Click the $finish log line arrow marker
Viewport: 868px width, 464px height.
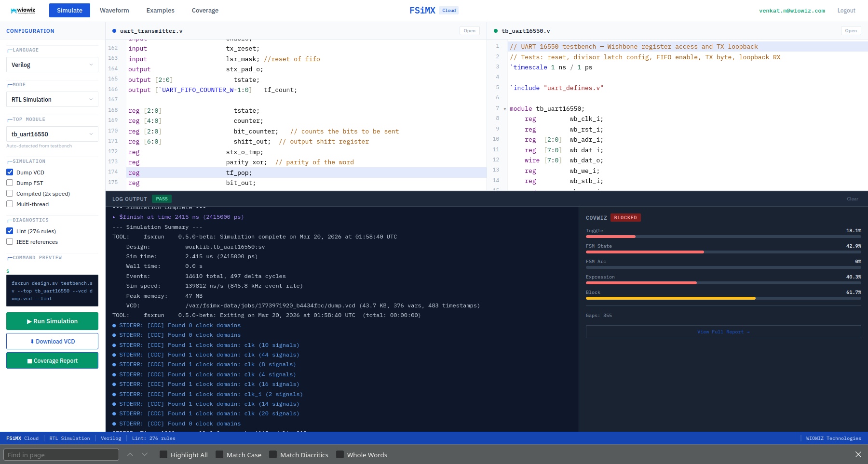[x=114, y=217]
